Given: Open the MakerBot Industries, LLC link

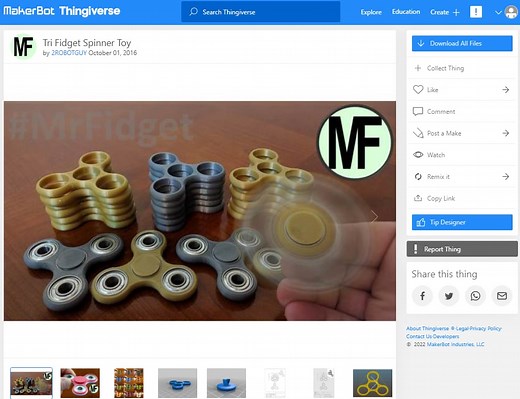Looking at the screenshot, I should click(x=455, y=344).
